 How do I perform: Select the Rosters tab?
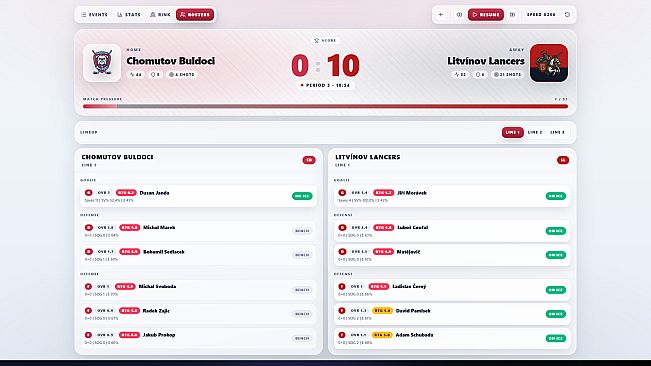point(195,15)
